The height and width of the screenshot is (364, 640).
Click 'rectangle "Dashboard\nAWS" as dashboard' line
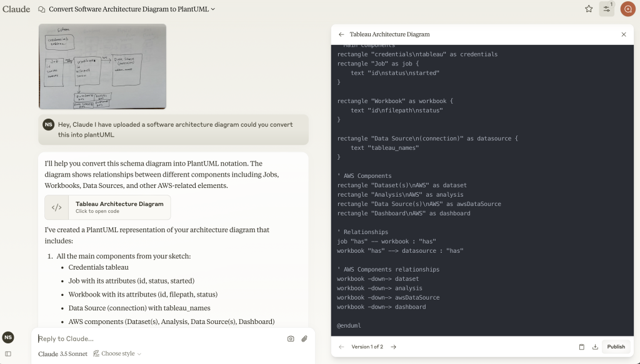[404, 213]
